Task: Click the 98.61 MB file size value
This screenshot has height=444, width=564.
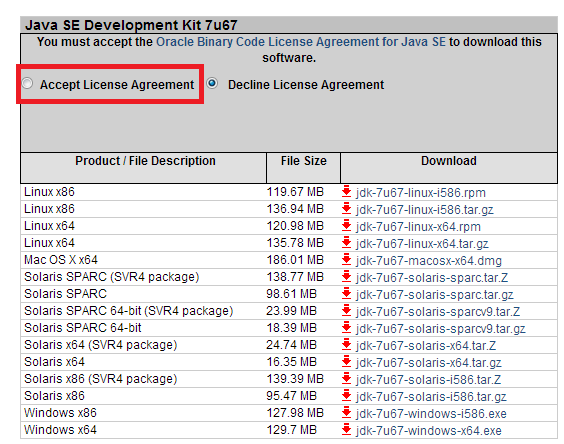Action: point(291,294)
